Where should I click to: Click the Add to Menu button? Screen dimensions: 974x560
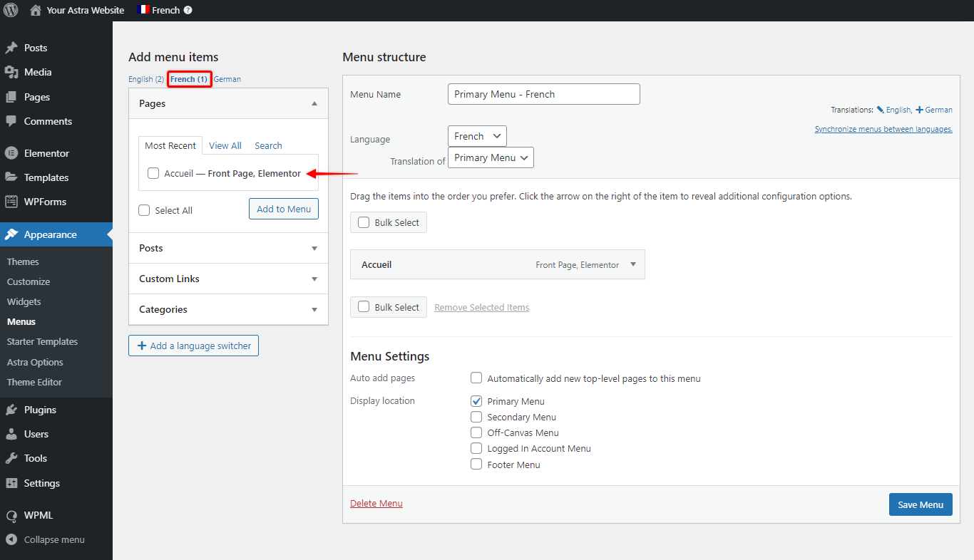click(284, 209)
